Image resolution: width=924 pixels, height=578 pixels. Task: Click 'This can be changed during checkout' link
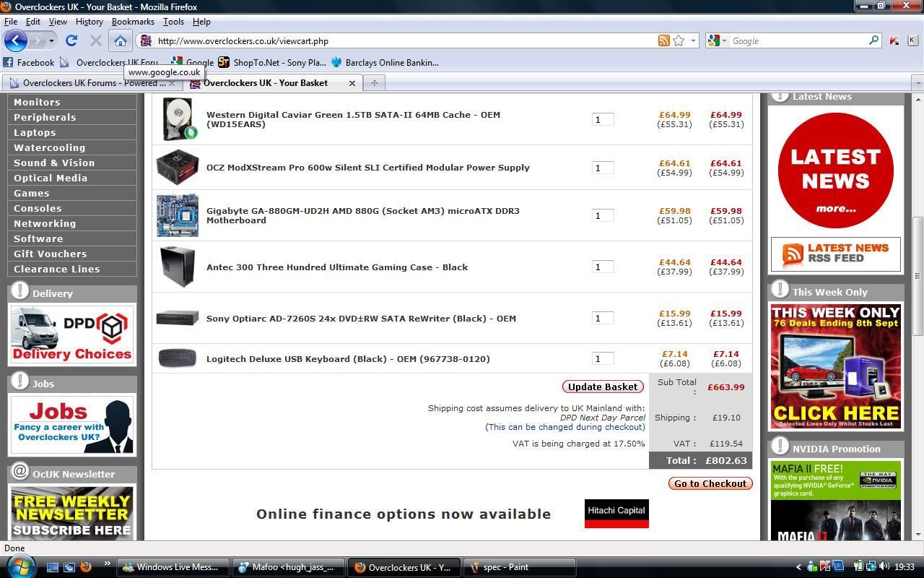point(565,427)
